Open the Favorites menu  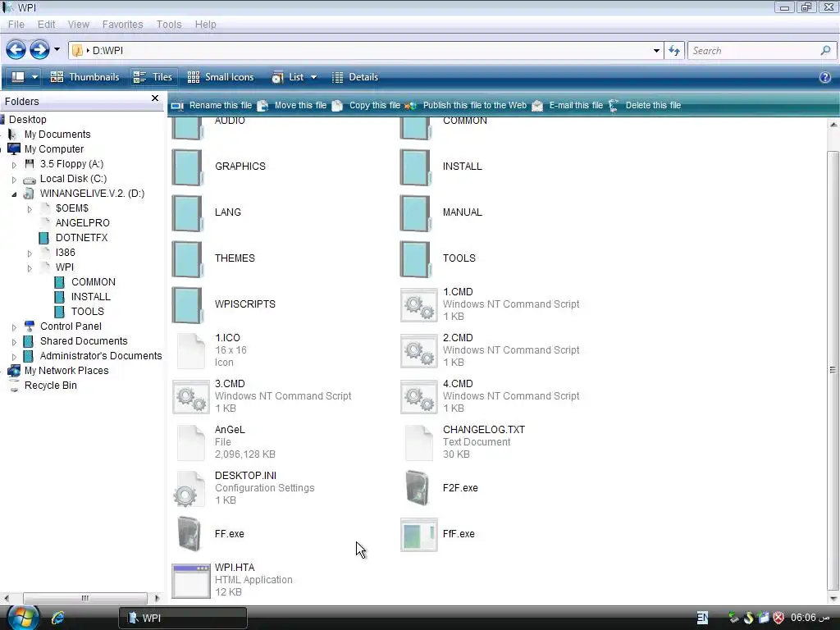[x=123, y=24]
